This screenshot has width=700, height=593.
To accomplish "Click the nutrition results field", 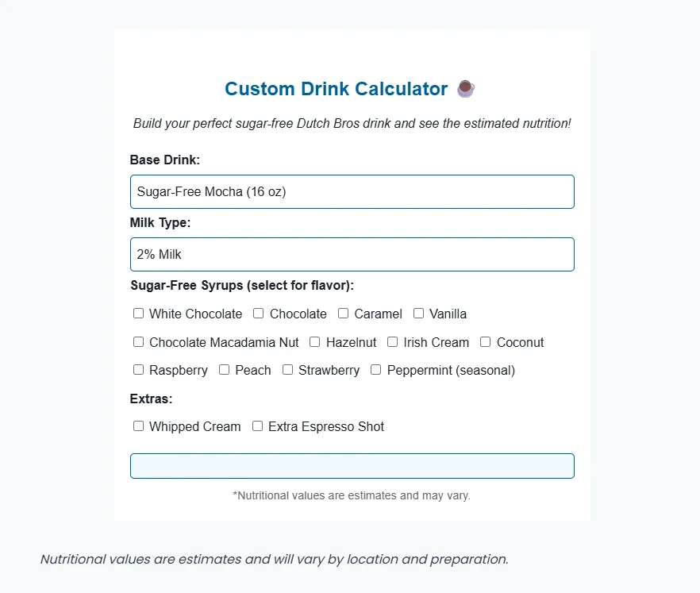I will [x=352, y=466].
